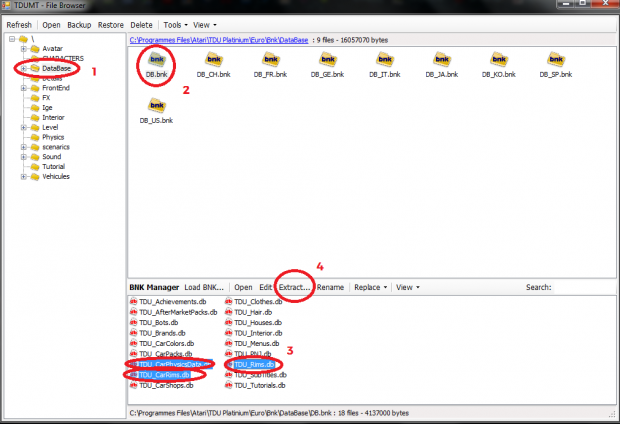Select the DB_CH.bnk file icon
Viewport: 620px width, 424px height.
point(214,61)
